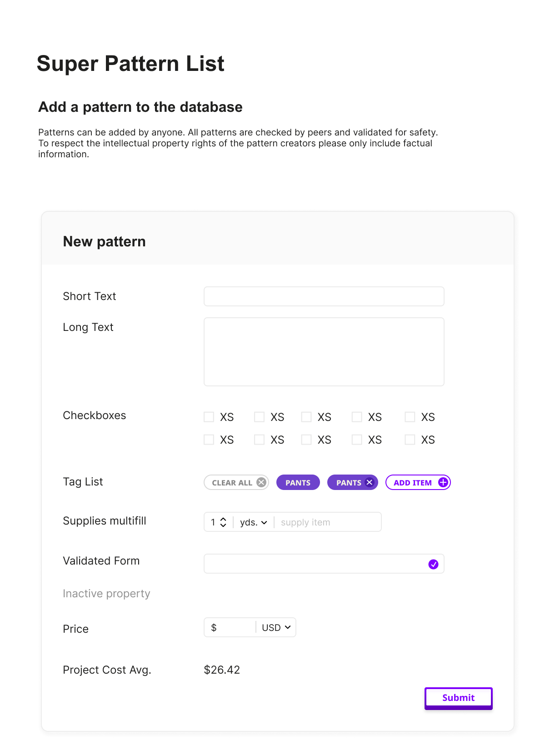Focus the Short Text input field

(324, 296)
